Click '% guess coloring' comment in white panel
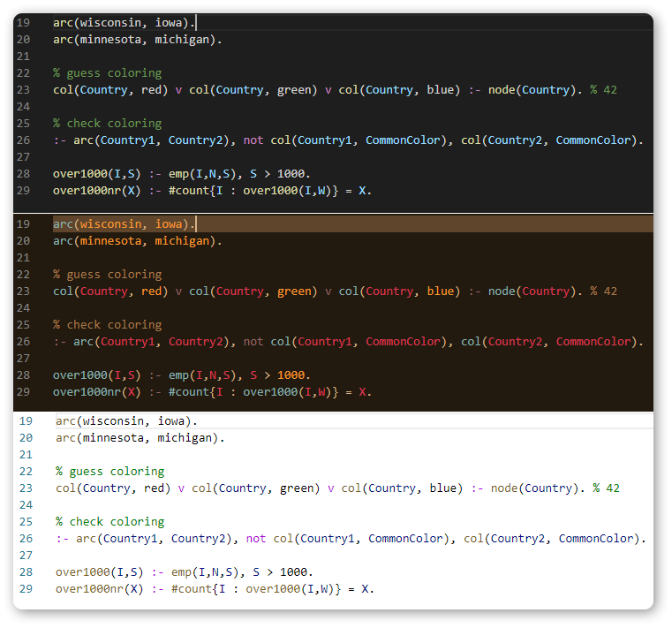Viewport: 672px width, 628px height. coord(109,472)
